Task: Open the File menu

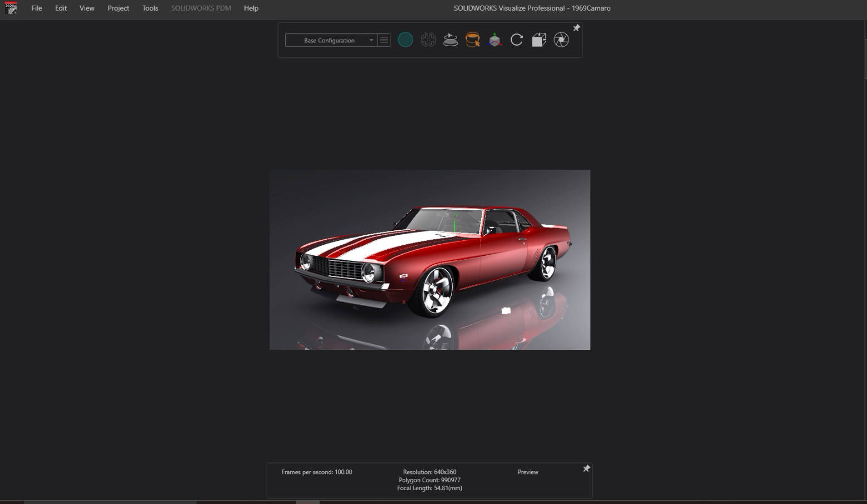Action: tap(37, 8)
